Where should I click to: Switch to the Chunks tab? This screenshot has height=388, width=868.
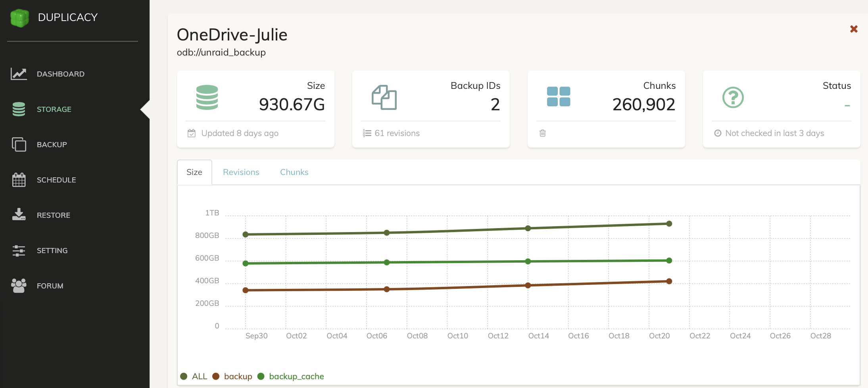(294, 172)
